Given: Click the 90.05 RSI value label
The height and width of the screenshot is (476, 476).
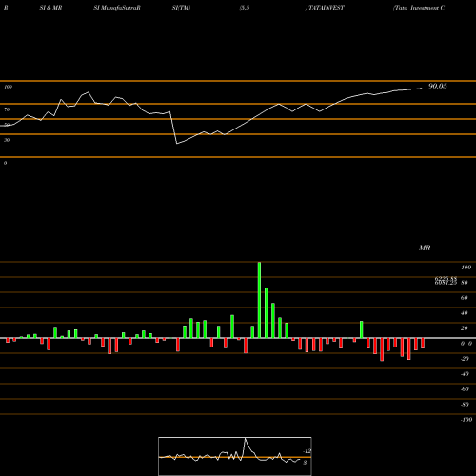Looking at the screenshot, I should point(438,86).
